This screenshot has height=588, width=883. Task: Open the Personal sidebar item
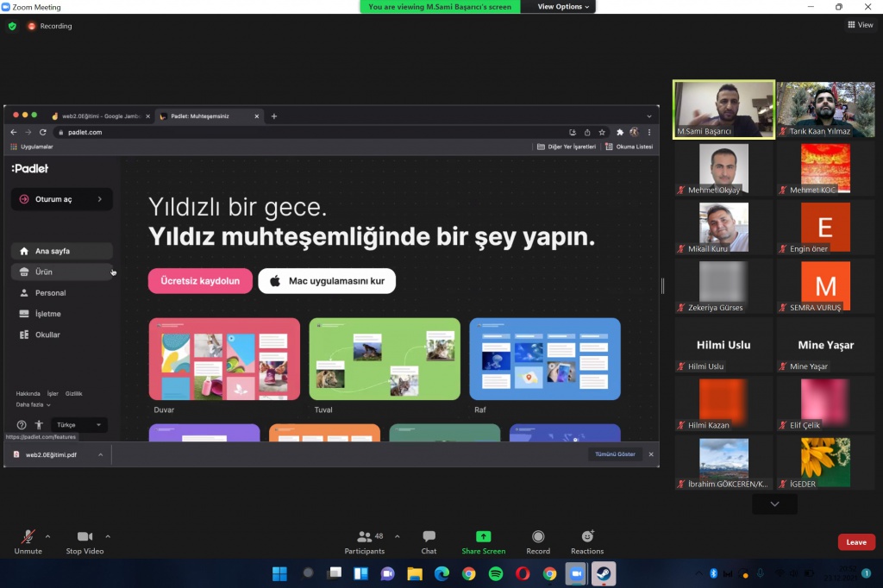tap(62, 293)
